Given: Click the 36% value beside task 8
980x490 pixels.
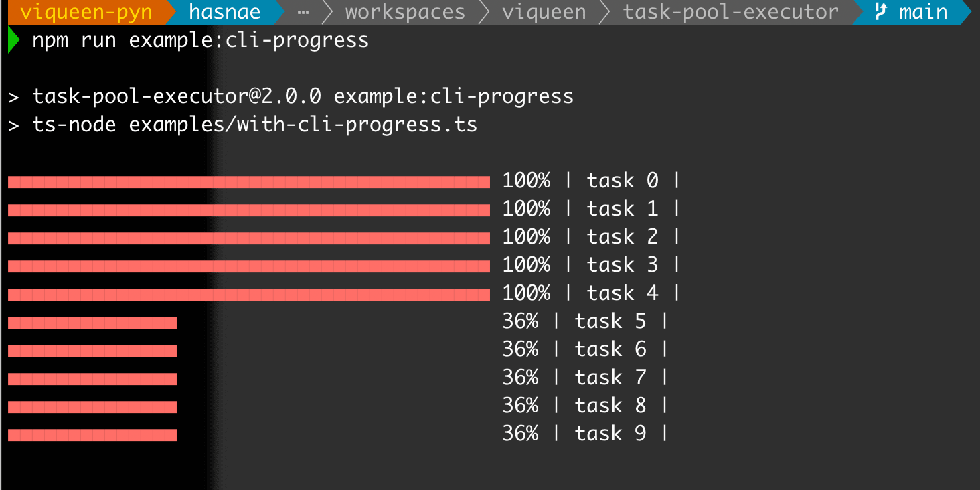Looking at the screenshot, I should click(x=521, y=406).
